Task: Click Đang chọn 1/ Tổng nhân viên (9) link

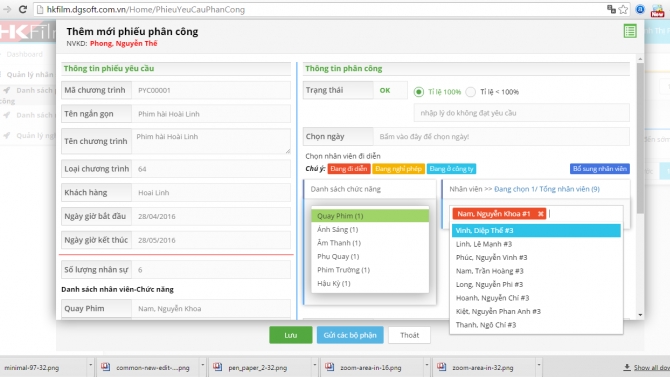Action: (547, 189)
